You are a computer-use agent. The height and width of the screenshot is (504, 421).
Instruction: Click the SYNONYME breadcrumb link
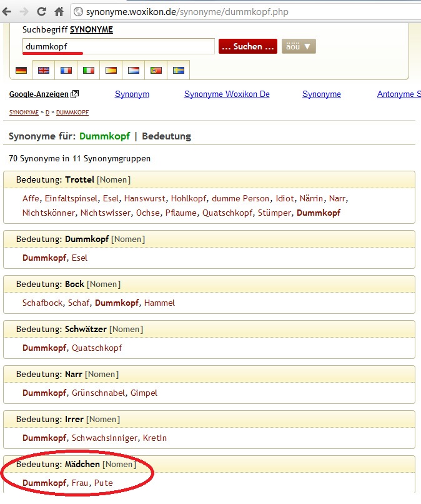[24, 113]
